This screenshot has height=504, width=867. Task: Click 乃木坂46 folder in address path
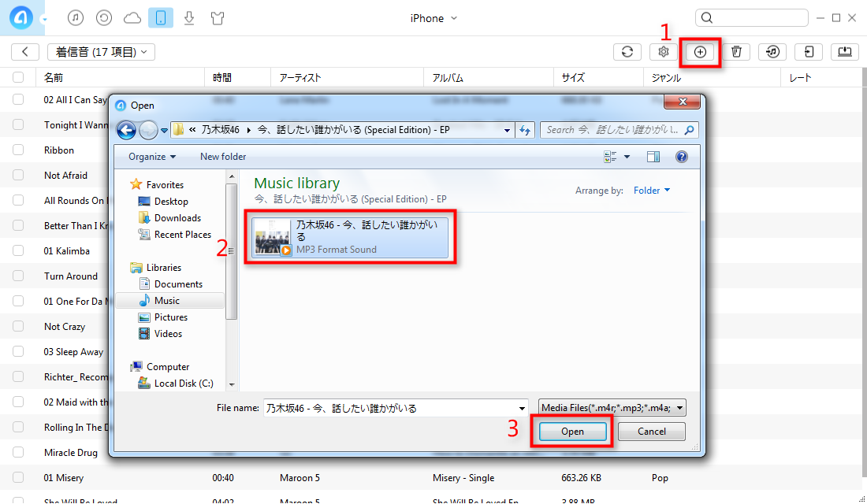pos(220,130)
